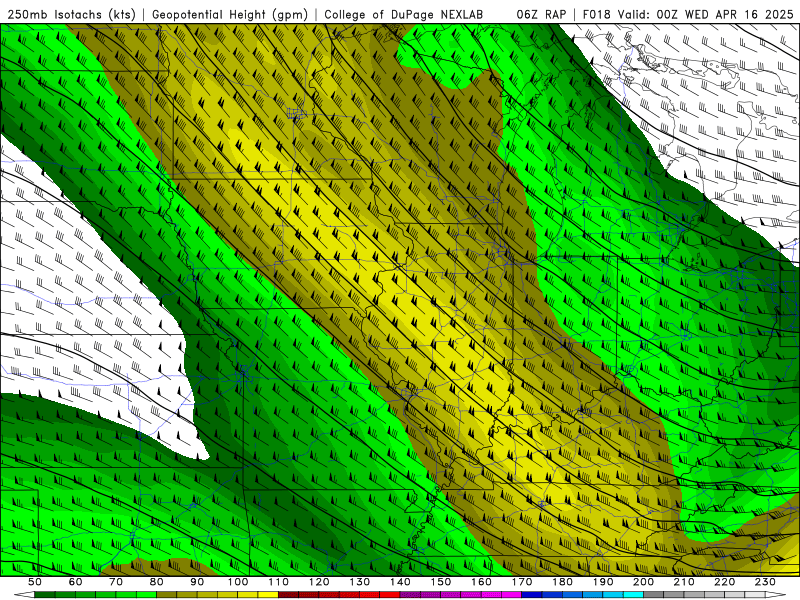Screen dimensions: 800x600
Task: Click the 130 scale label
Action: 359,582
